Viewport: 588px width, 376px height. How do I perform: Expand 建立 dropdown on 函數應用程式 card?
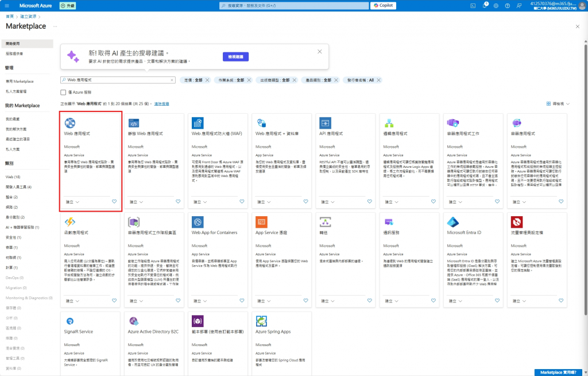pos(72,301)
